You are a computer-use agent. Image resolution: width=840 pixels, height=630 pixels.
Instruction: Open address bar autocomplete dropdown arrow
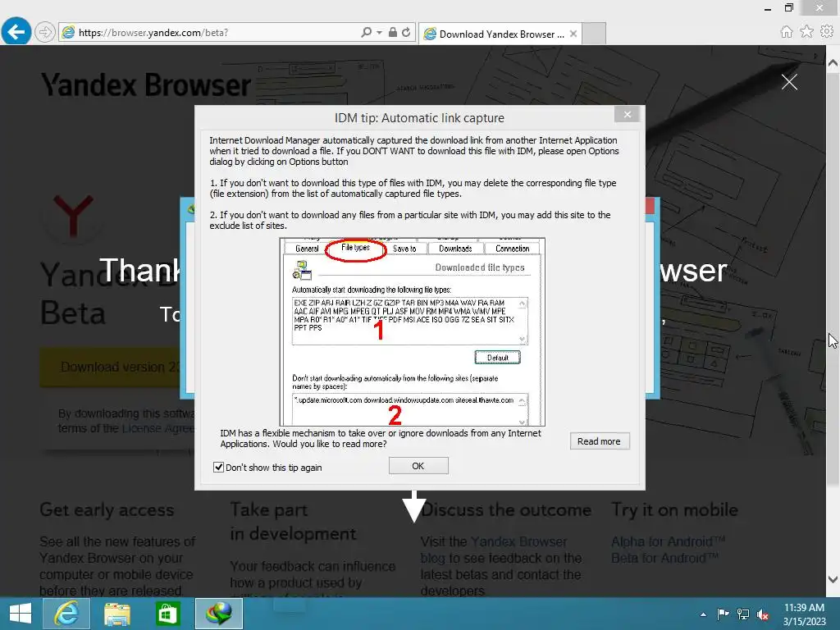(379, 32)
